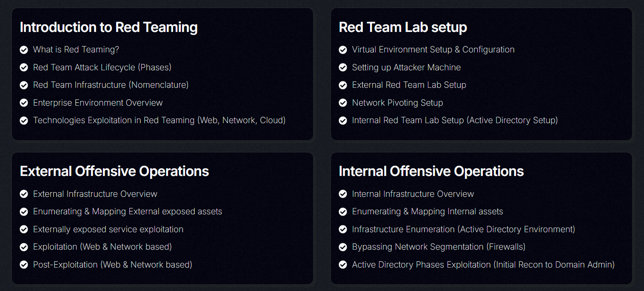Open Internal Red Team Lab Setup item
644x291 pixels.
[455, 120]
